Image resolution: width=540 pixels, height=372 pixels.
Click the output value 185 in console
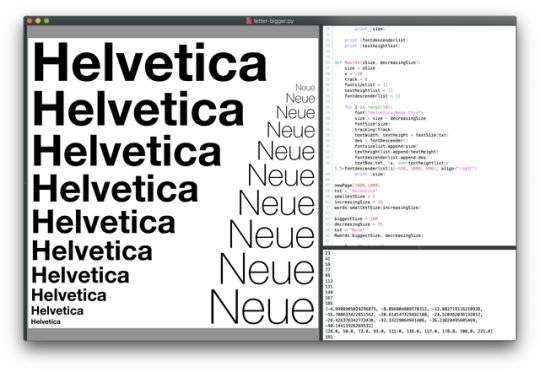point(329,303)
